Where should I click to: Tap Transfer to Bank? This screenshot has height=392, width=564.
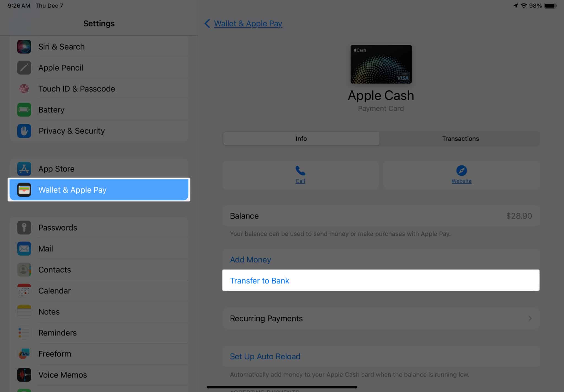[x=381, y=280]
